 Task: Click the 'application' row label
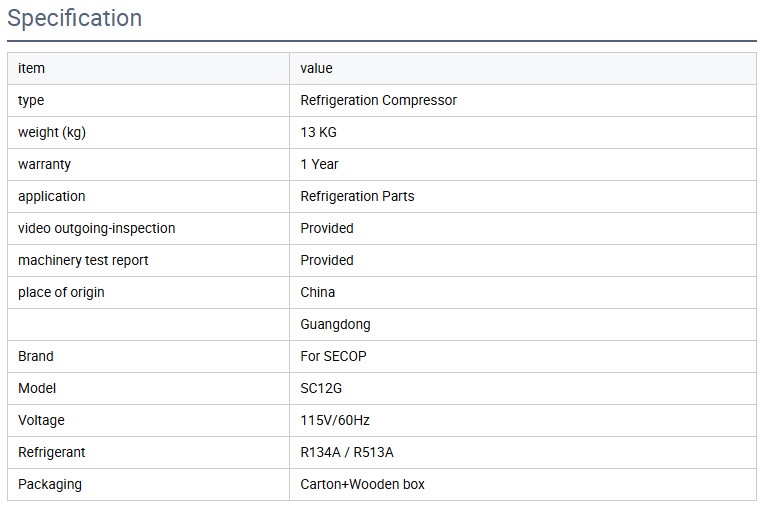pyautogui.click(x=52, y=196)
